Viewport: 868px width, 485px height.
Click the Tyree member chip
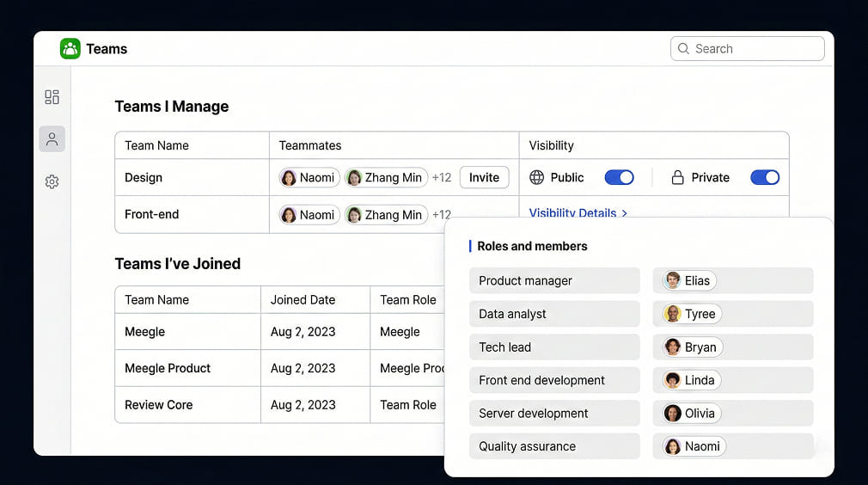point(691,314)
